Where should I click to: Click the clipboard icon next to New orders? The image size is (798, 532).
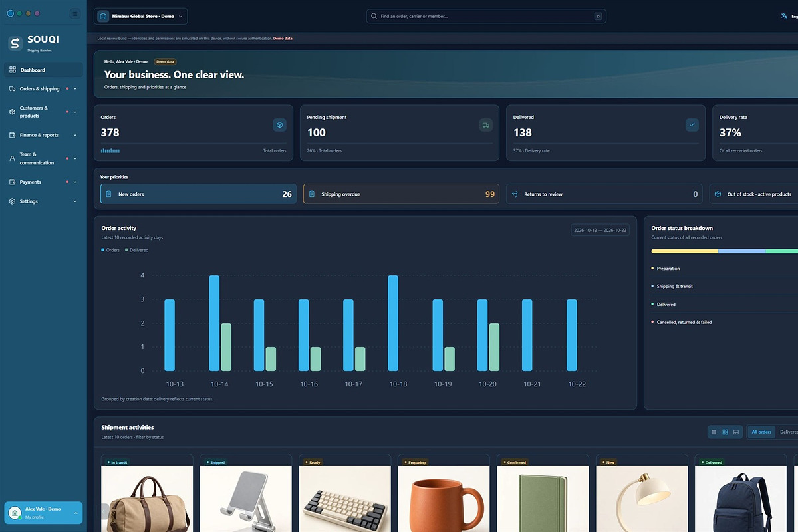coord(109,194)
